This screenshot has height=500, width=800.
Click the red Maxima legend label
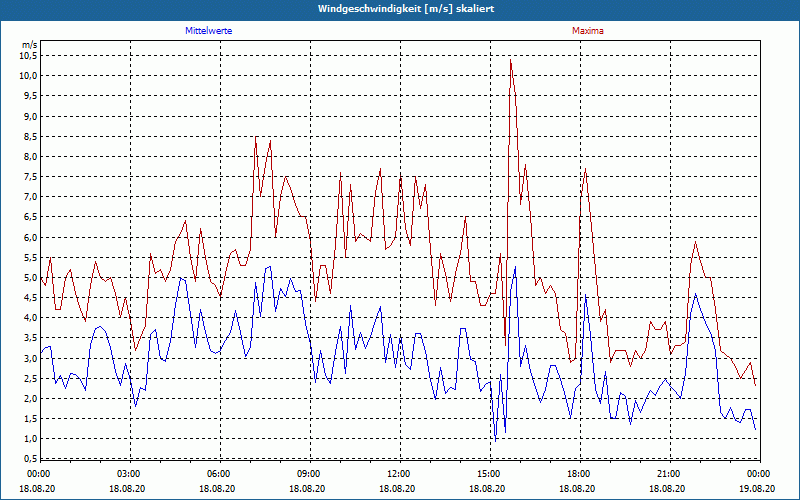coord(588,31)
